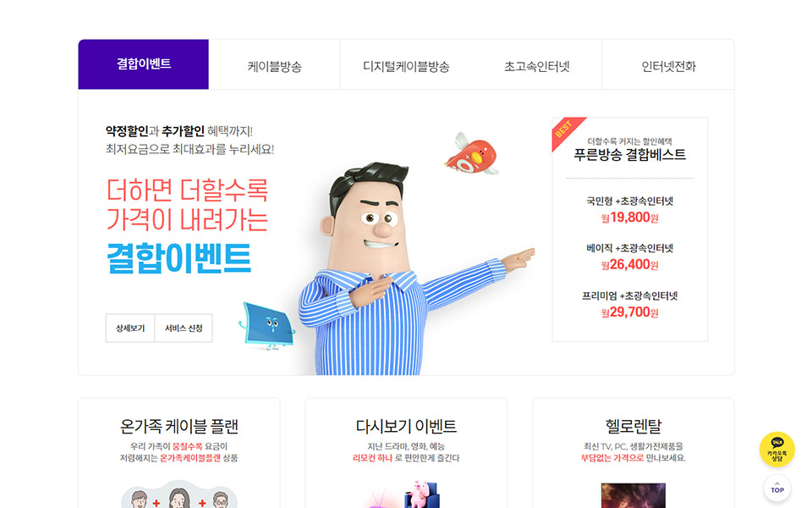Click the 상세보기 button
The image size is (812, 508).
tap(130, 329)
